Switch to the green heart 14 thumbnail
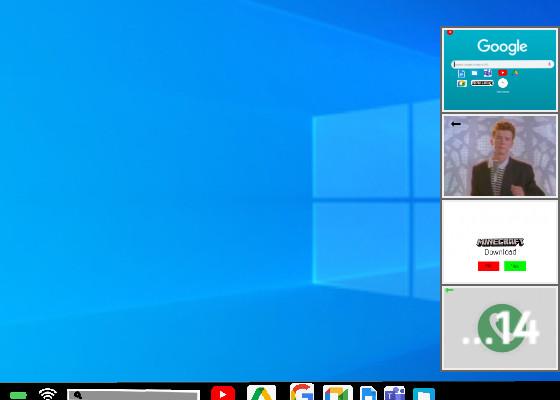 tap(500, 328)
